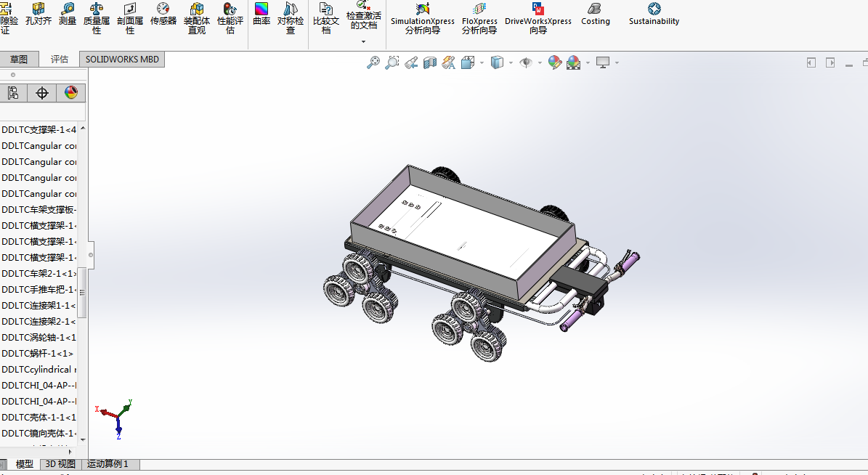This screenshot has height=475, width=868.
Task: Select DDLTC镜向壳体-1 tree item
Action: (38, 434)
